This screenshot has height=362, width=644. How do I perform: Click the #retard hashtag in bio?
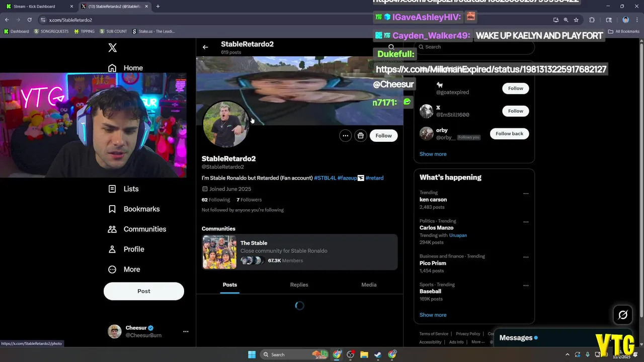[374, 178]
